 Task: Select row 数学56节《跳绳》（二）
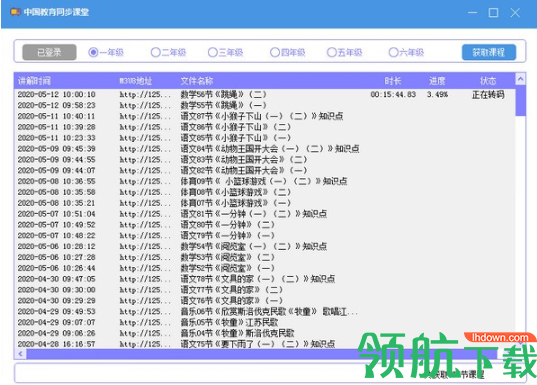pyautogui.click(x=265, y=94)
